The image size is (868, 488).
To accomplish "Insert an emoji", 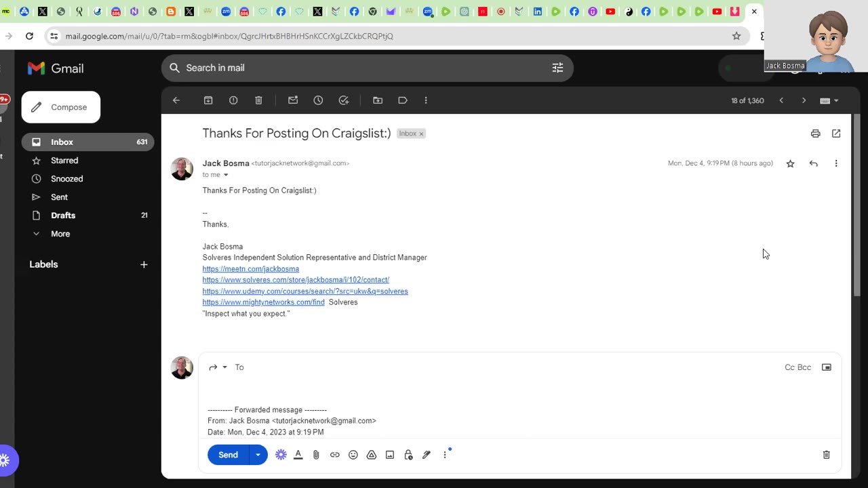I will 353,455.
